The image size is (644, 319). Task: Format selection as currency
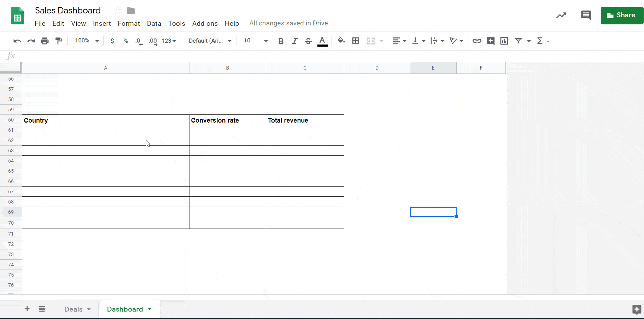click(112, 41)
